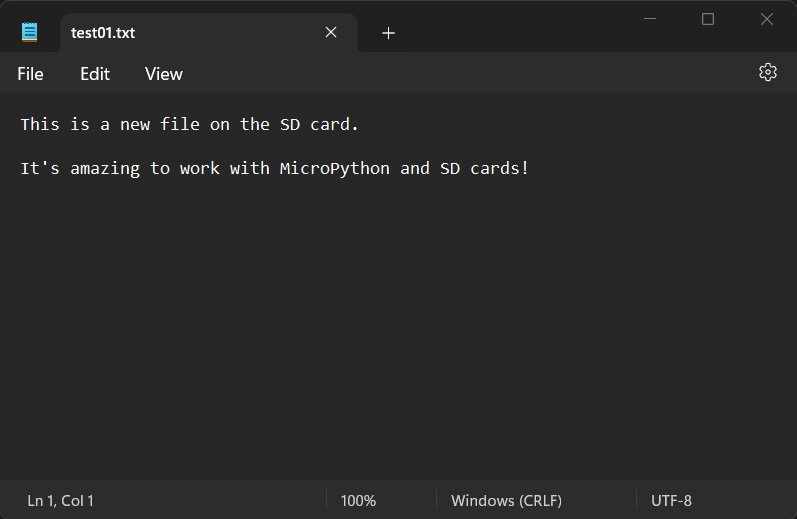Viewport: 797px width, 519px height.
Task: Click the Notepad app icon in title bar
Action: coord(29,32)
